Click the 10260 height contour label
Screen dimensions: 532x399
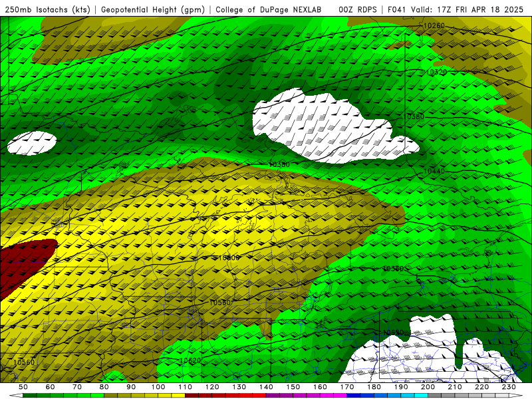[x=434, y=25]
